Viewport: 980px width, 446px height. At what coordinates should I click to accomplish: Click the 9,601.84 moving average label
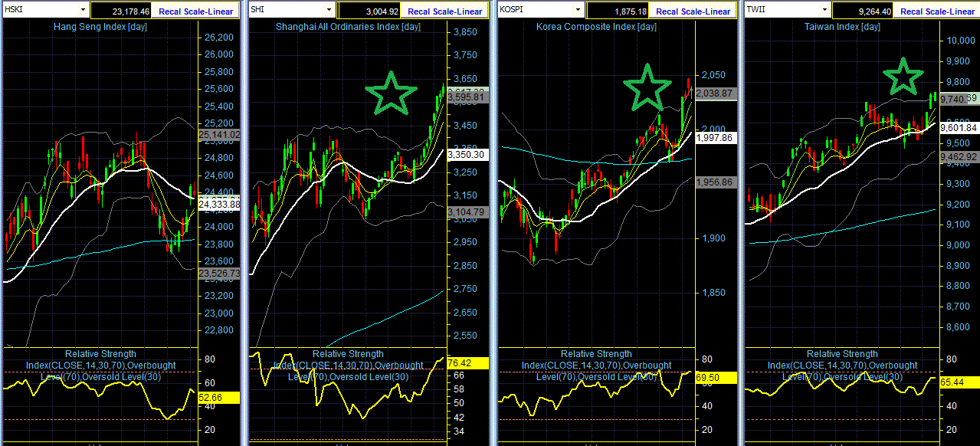tap(961, 127)
